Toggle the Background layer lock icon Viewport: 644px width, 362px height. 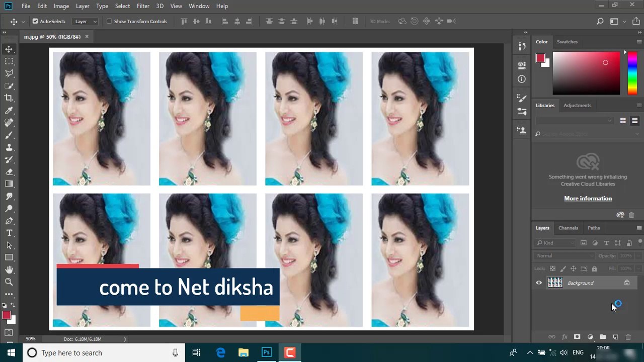coord(627,283)
